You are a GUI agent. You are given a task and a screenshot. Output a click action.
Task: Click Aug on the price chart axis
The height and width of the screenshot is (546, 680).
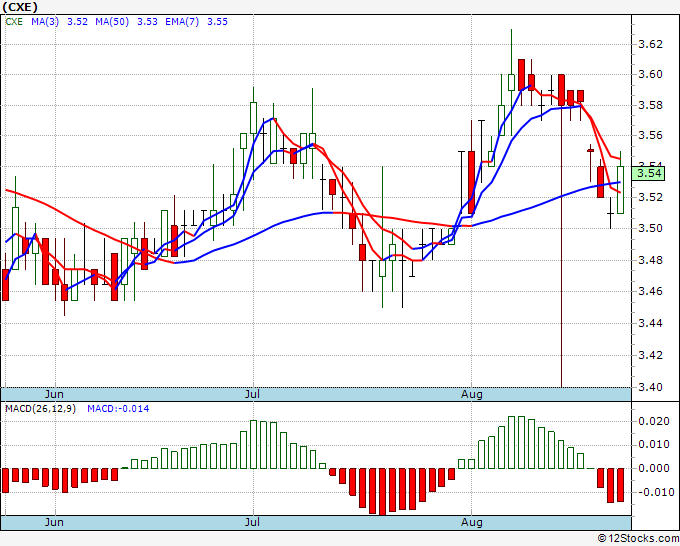tap(472, 394)
